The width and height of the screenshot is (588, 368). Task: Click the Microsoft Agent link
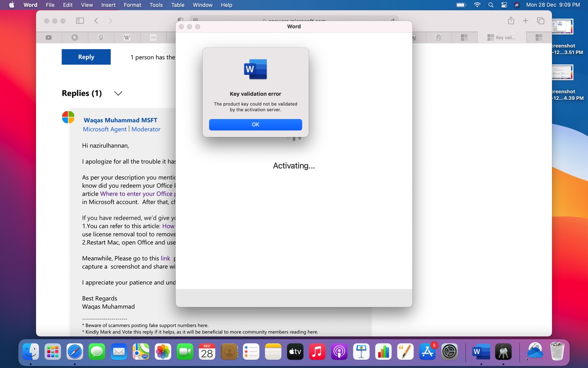click(105, 129)
